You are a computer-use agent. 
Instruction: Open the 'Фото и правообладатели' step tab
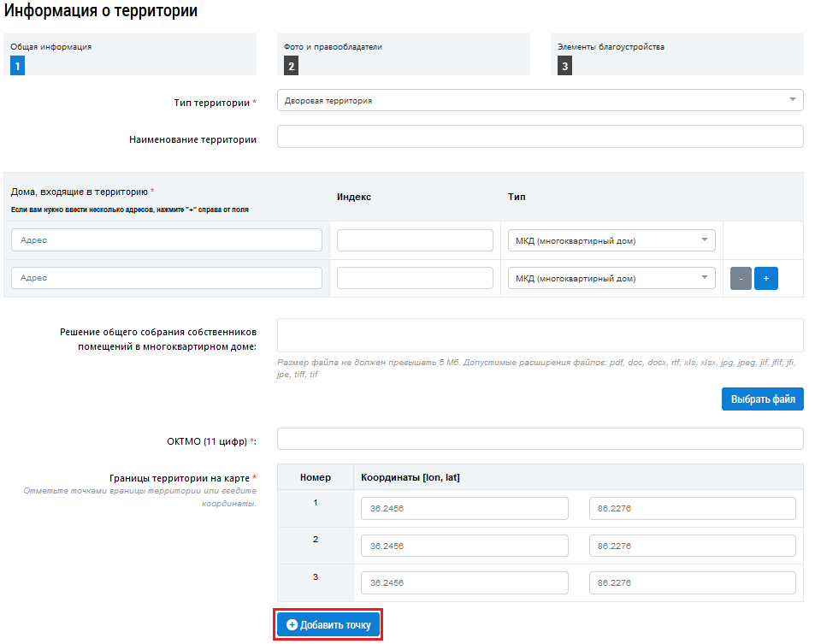tap(402, 55)
